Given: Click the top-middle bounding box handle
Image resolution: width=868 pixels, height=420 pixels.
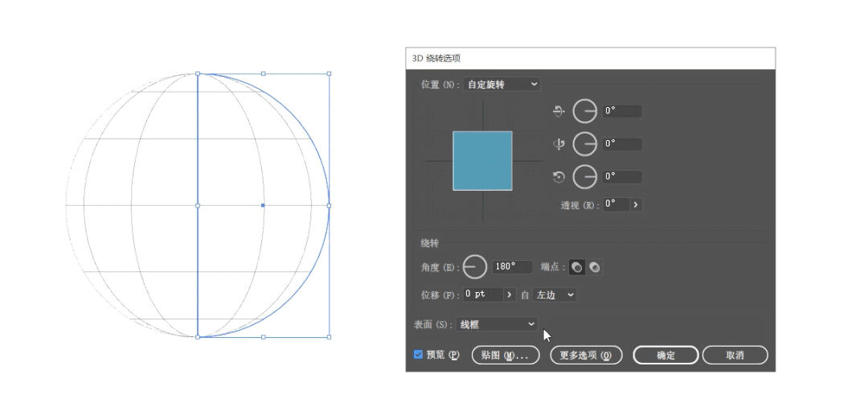Looking at the screenshot, I should point(263,73).
